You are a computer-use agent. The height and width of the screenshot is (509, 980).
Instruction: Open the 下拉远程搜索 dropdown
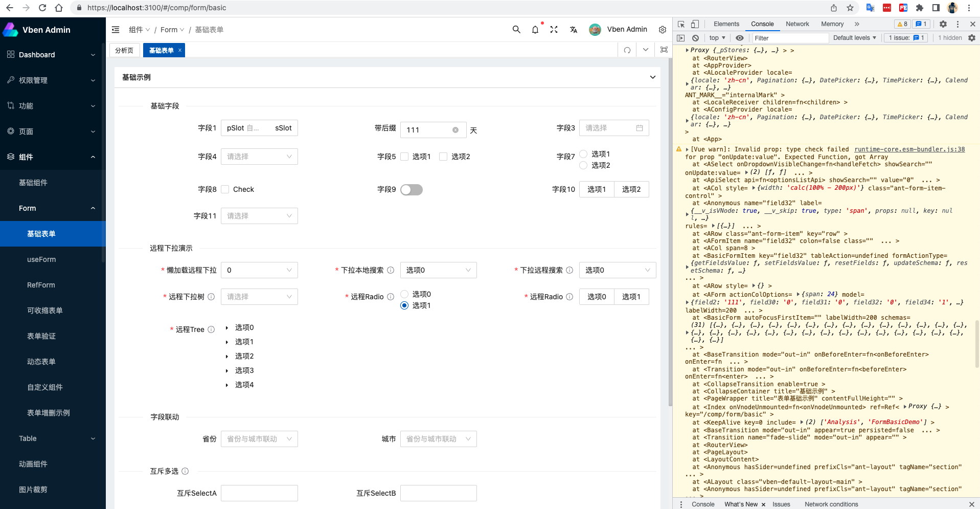click(618, 270)
